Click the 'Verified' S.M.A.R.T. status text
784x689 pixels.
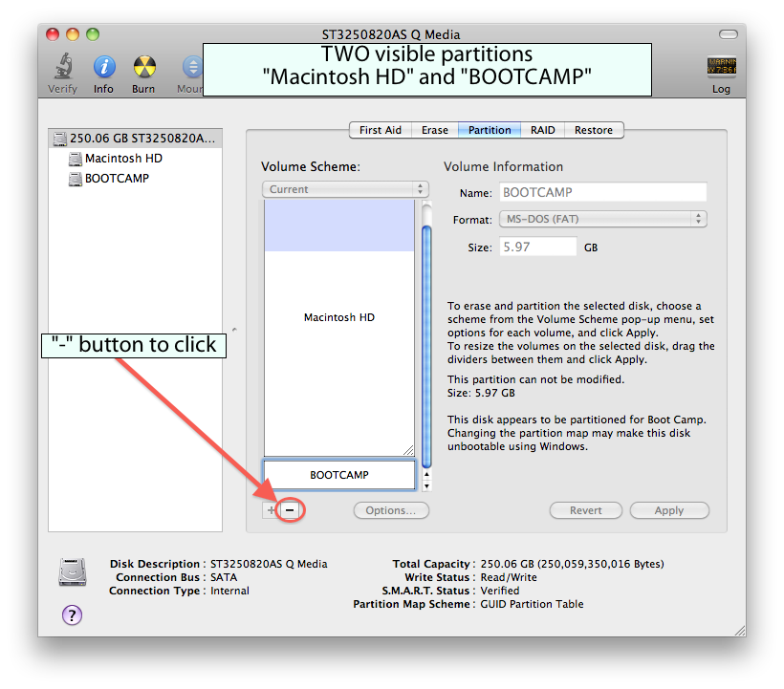[499, 591]
